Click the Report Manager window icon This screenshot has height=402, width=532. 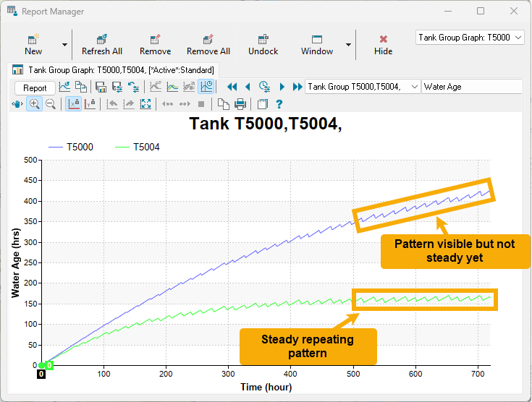(x=12, y=11)
